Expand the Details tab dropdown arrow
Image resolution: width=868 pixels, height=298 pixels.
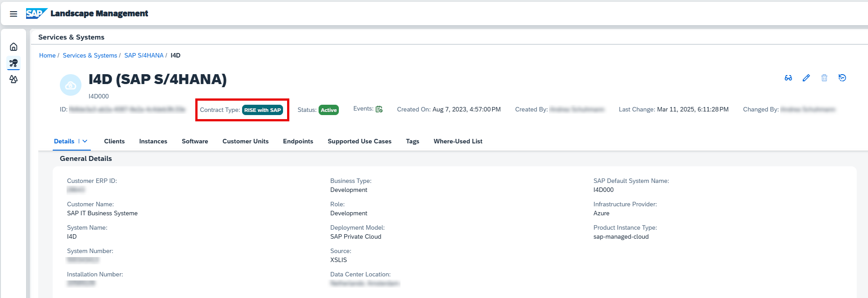[x=85, y=141]
